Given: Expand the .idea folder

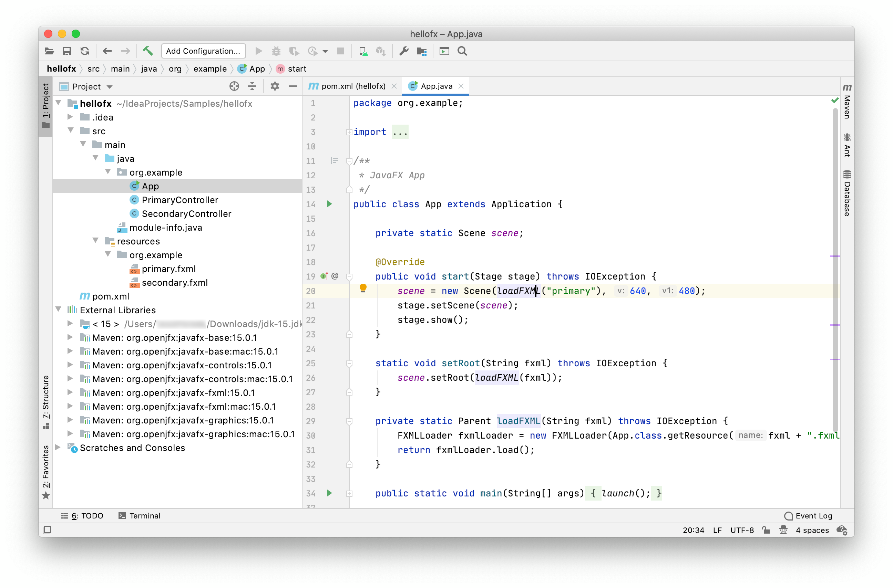Looking at the screenshot, I should click(x=70, y=117).
